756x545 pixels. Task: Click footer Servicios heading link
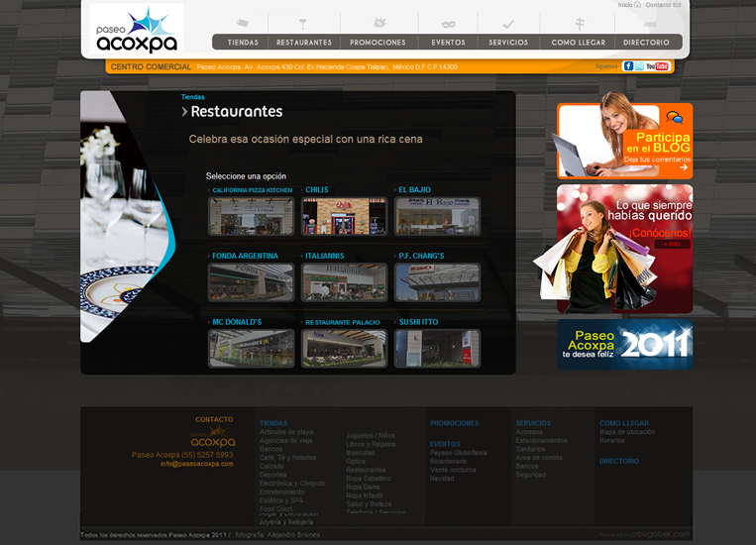coord(533,423)
